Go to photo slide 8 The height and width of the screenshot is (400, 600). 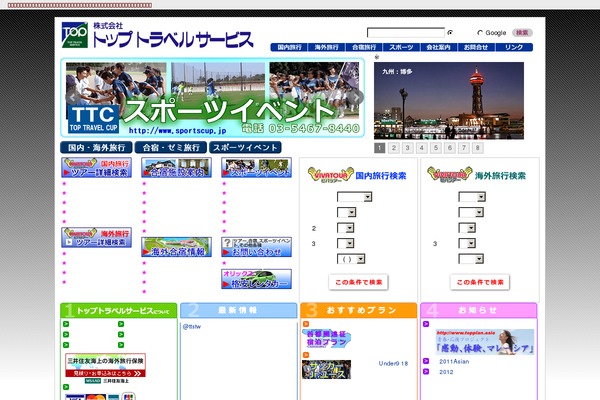coord(478,148)
